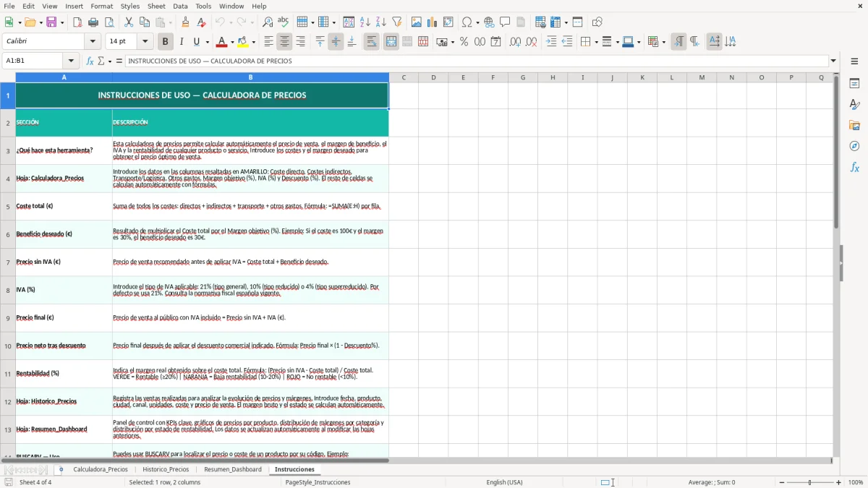868x488 pixels.
Task: Center text horizontally
Action: pyautogui.click(x=284, y=42)
